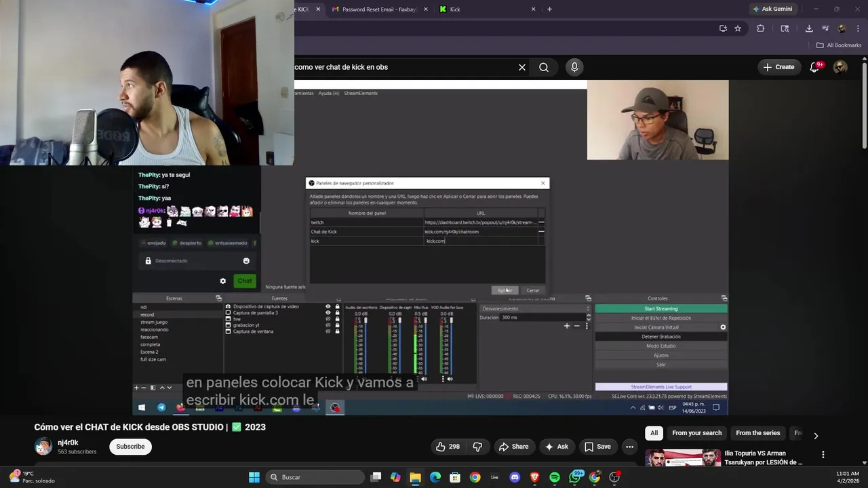Open Chrome three-dot menu

click(x=859, y=28)
